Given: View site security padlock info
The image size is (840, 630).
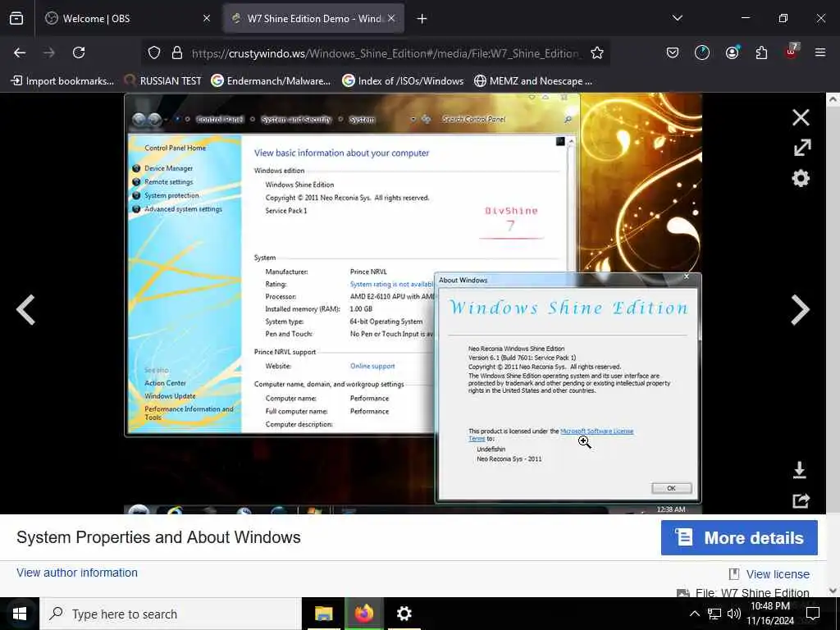Looking at the screenshot, I should tap(177, 52).
